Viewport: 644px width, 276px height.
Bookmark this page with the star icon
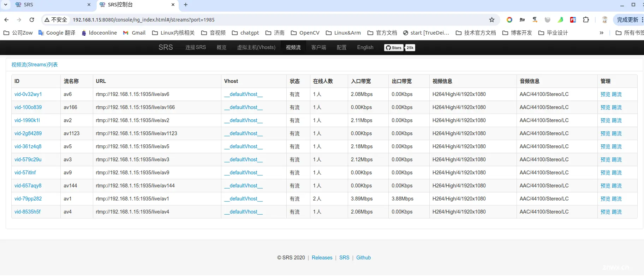(492, 20)
